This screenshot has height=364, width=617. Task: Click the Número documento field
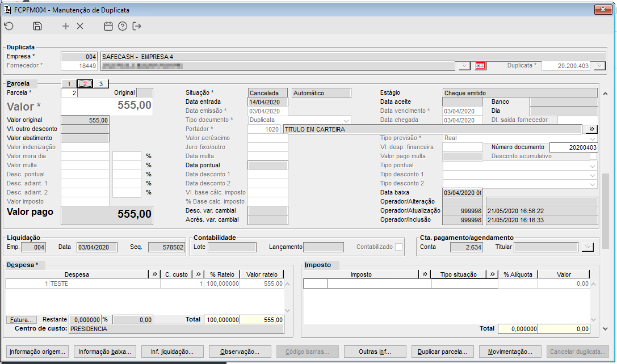pos(574,147)
